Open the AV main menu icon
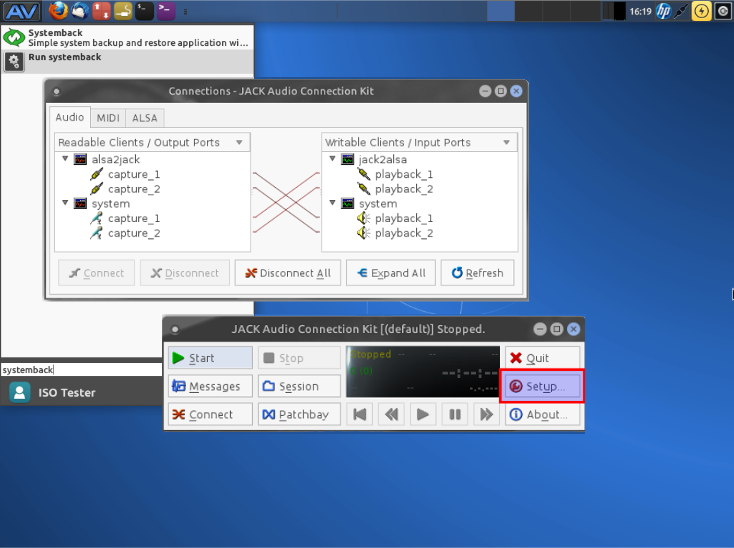This screenshot has height=548, width=734. [21, 11]
